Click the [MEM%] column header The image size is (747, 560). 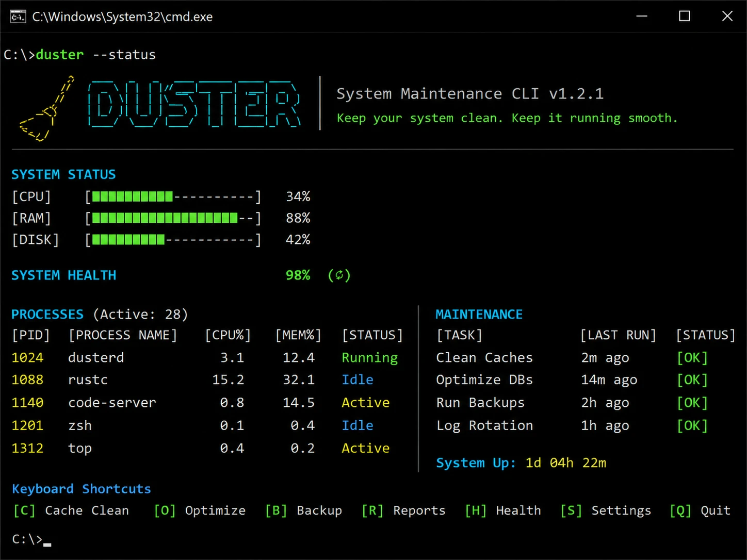pyautogui.click(x=298, y=335)
